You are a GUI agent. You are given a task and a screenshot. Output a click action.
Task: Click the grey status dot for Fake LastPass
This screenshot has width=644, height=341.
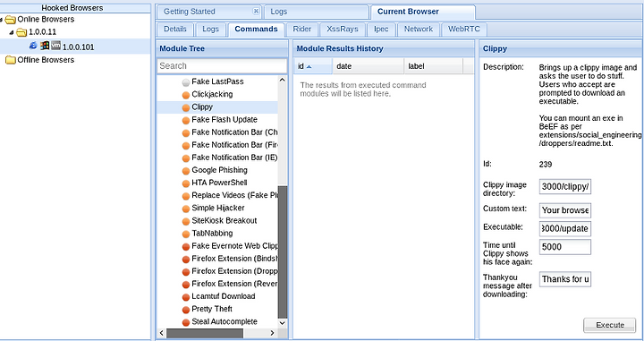coord(186,82)
